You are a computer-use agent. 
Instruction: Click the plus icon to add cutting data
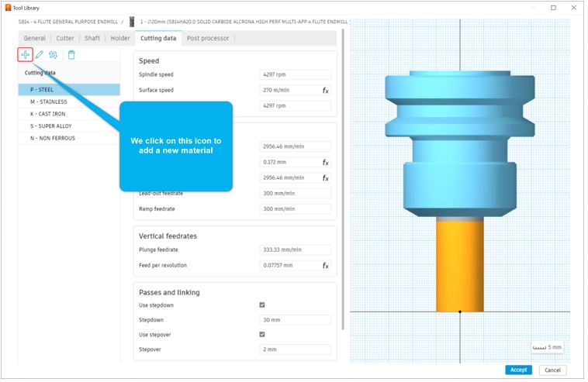(x=25, y=55)
